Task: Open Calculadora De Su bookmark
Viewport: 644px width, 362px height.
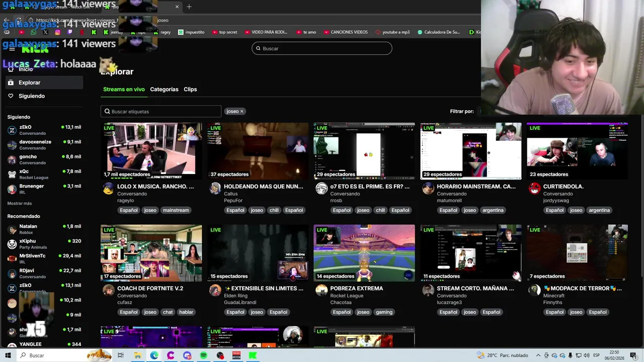Action: click(439, 32)
